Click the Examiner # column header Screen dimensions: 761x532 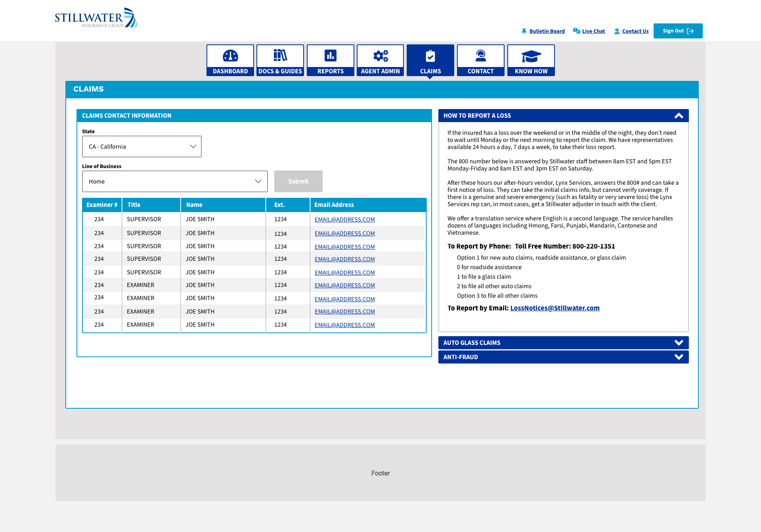[x=102, y=205]
